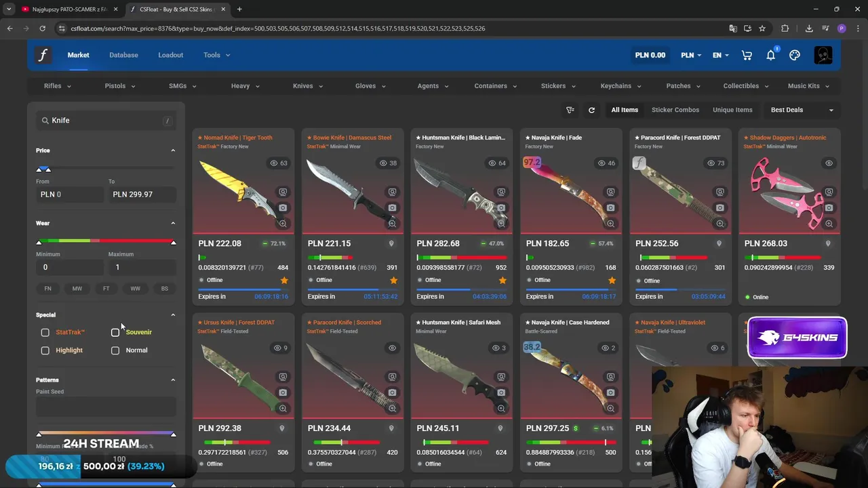The image size is (868, 488).
Task: Zoom magnifier on Bowie Knife Damascus Steel card
Action: 392,224
